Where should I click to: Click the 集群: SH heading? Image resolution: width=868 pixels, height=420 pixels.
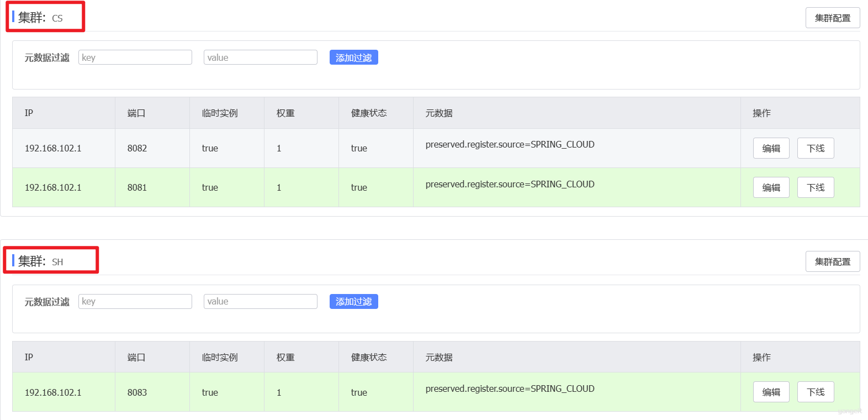coord(40,261)
